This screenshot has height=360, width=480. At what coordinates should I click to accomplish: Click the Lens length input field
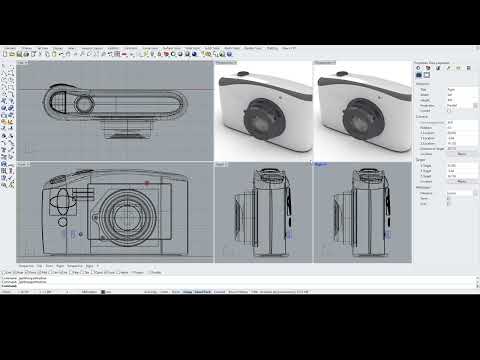(x=462, y=122)
